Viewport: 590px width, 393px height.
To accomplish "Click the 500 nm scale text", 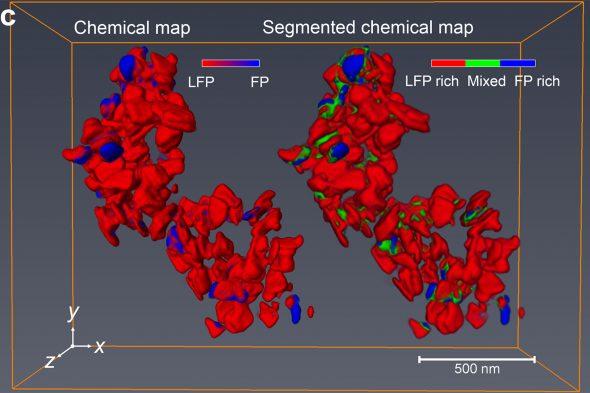I will 477,369.
